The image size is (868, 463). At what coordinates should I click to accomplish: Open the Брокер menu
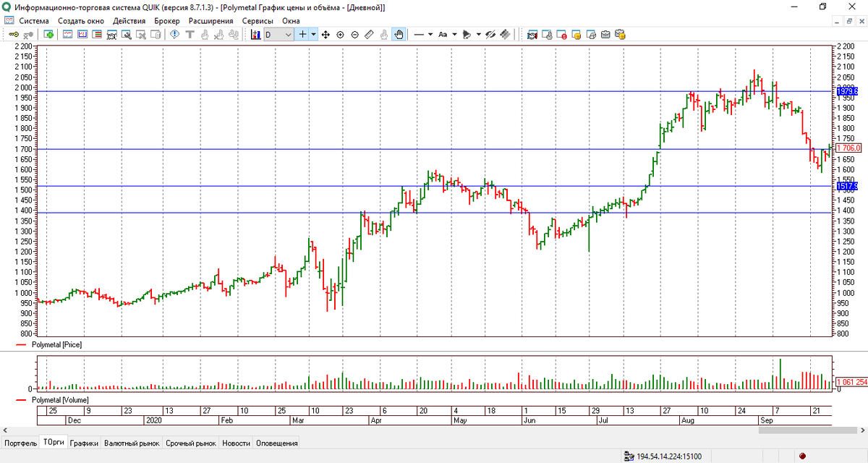tap(167, 21)
